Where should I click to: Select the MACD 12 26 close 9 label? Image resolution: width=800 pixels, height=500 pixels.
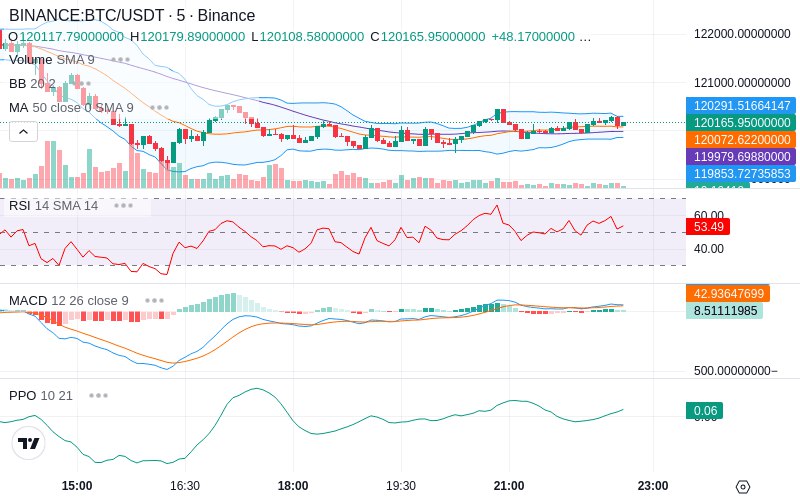tap(69, 301)
